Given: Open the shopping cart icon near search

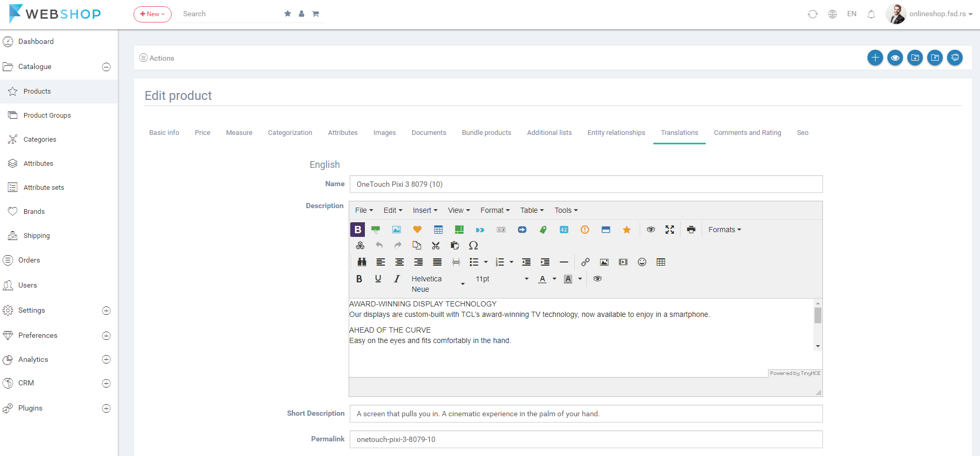Looking at the screenshot, I should (x=316, y=14).
